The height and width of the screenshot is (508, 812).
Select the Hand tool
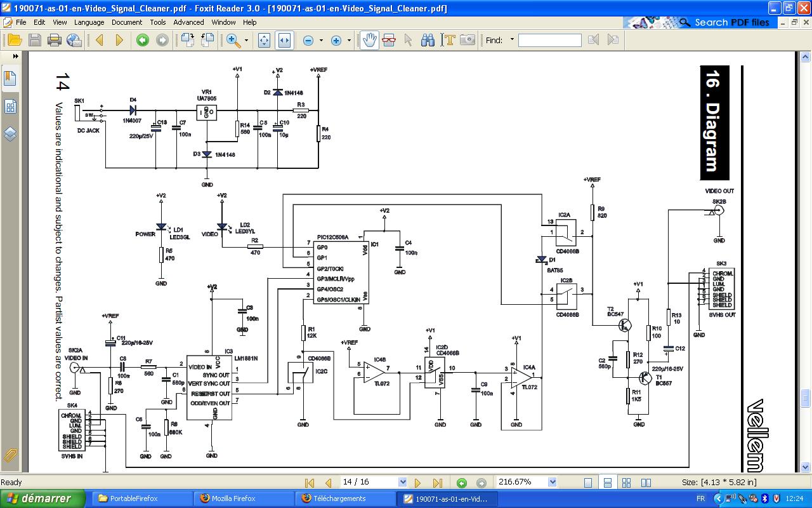(x=369, y=40)
